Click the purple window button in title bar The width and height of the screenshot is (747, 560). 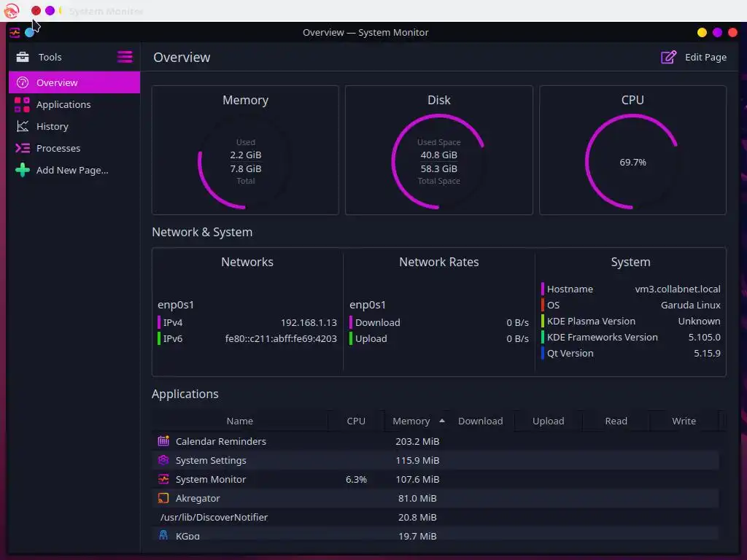click(717, 32)
